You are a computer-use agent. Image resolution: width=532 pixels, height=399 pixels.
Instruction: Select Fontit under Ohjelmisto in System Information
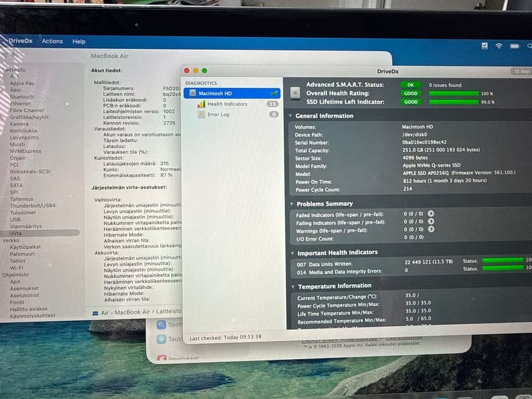click(17, 303)
